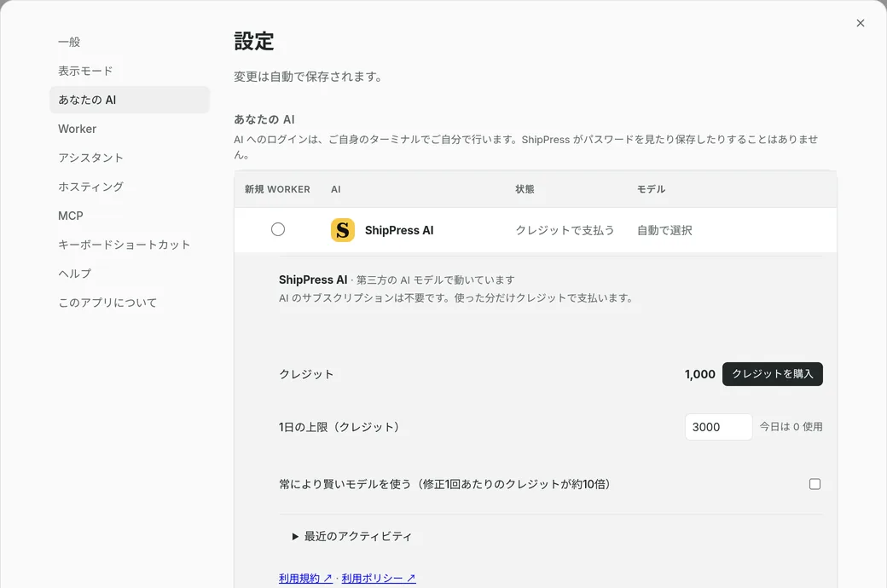Enable the always use smarter model checkbox

pyautogui.click(x=815, y=484)
